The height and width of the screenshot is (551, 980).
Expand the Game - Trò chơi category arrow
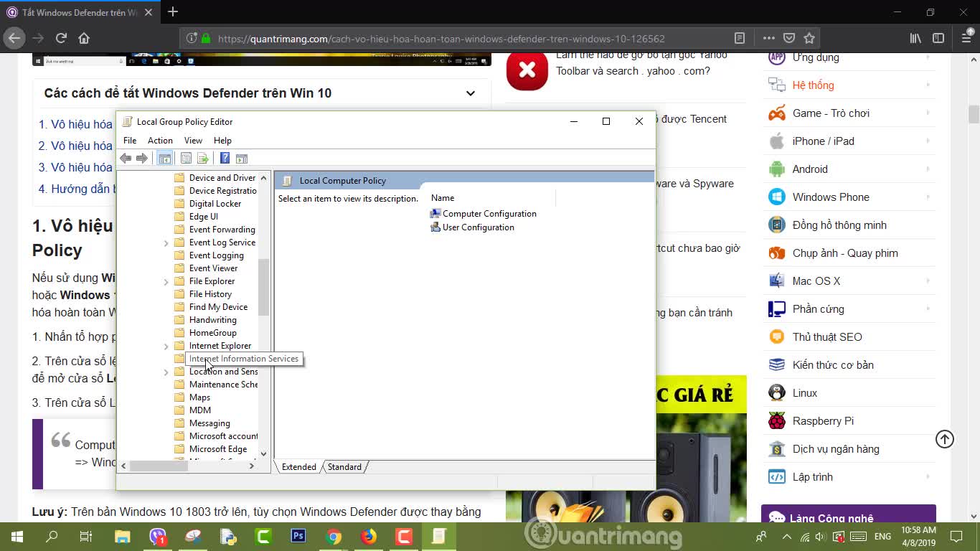(928, 113)
